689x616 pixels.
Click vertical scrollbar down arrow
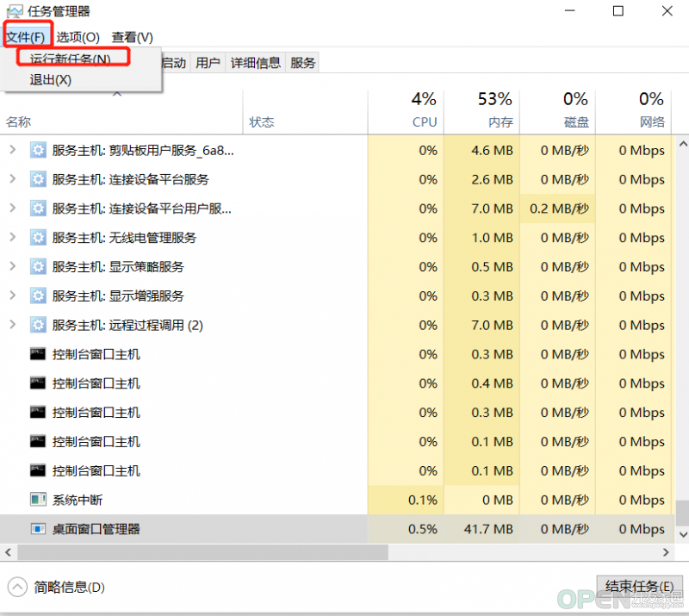coord(683,534)
